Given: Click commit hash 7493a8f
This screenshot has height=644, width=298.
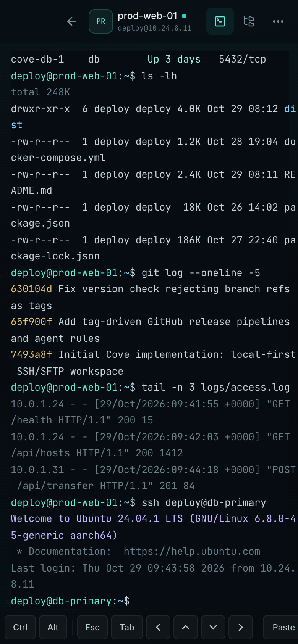Looking at the screenshot, I should point(31,354).
